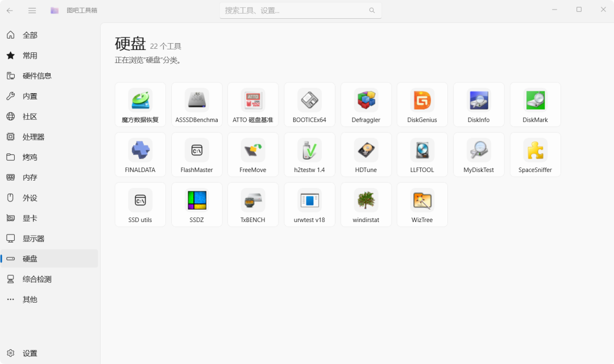
Task: Open SSD utils tool
Action: point(140,204)
